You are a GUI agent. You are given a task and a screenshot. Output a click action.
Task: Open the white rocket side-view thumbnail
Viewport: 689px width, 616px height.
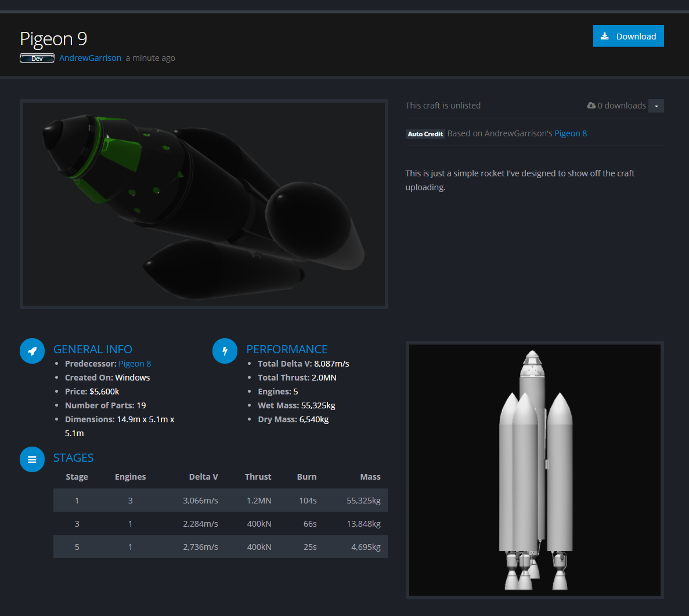pyautogui.click(x=535, y=470)
